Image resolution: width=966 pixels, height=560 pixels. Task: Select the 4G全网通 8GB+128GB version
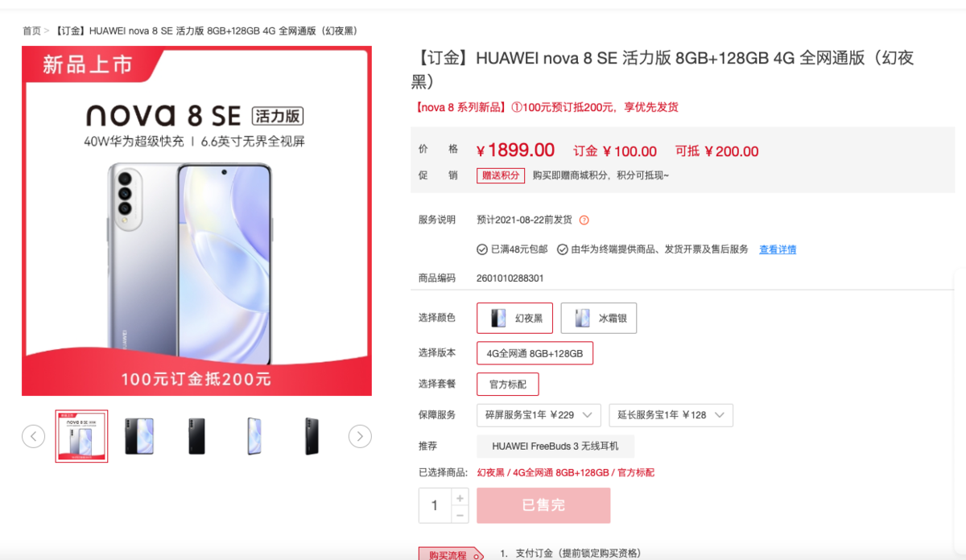coord(535,353)
